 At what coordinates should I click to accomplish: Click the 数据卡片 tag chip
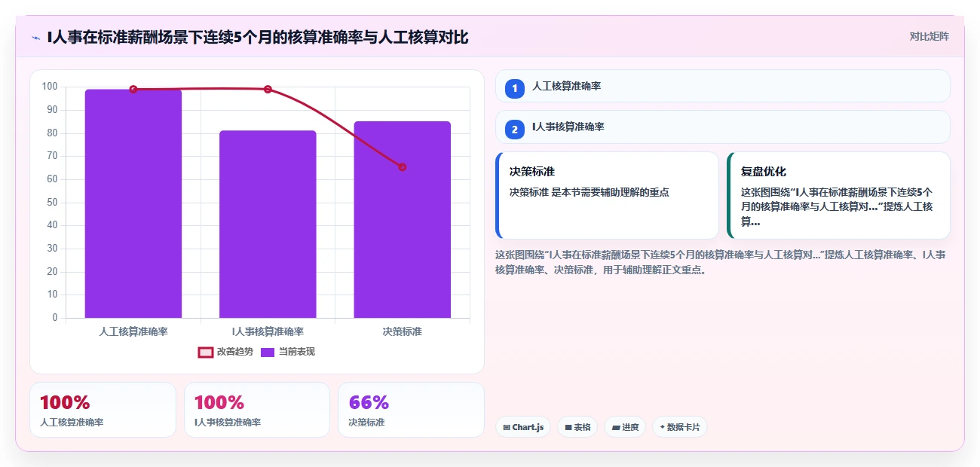coord(680,427)
